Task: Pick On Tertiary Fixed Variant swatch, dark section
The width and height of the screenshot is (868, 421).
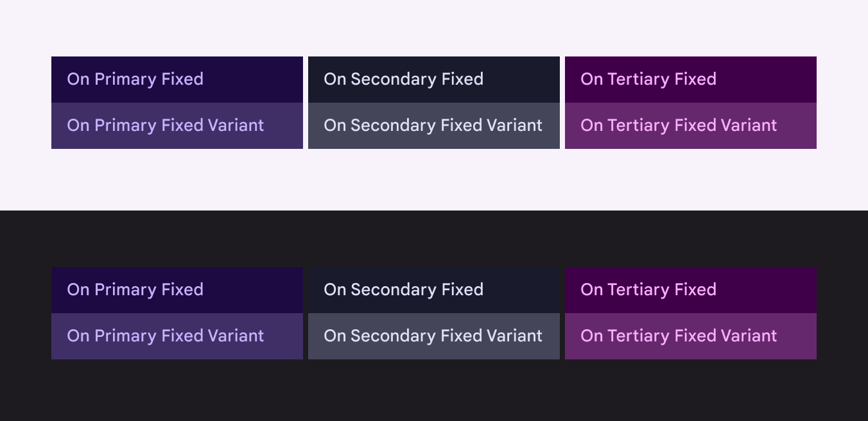Action: pyautogui.click(x=797, y=336)
